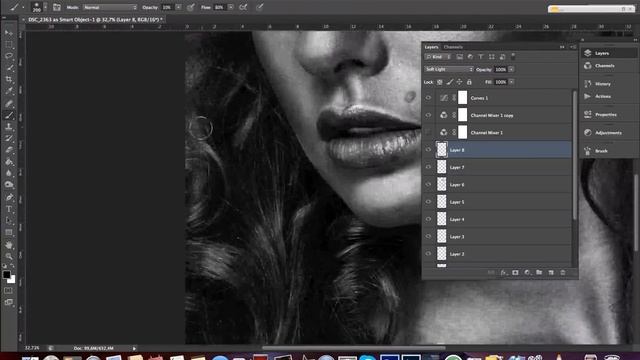The width and height of the screenshot is (640, 360).
Task: Select the Zoom tool
Action: (9, 256)
